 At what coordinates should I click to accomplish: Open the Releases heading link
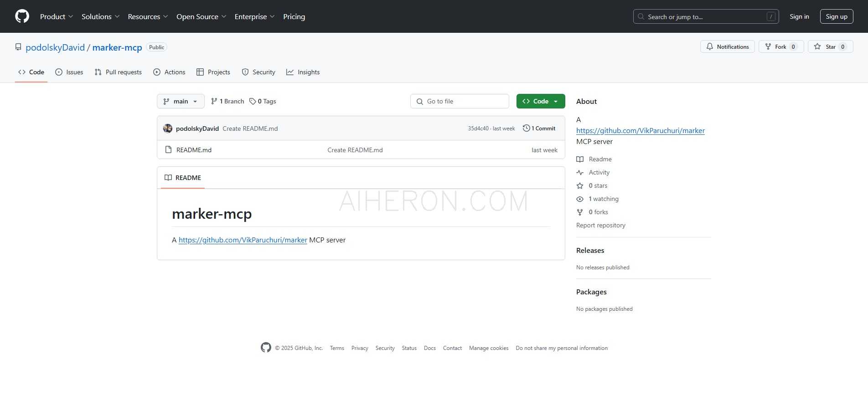[x=590, y=251]
